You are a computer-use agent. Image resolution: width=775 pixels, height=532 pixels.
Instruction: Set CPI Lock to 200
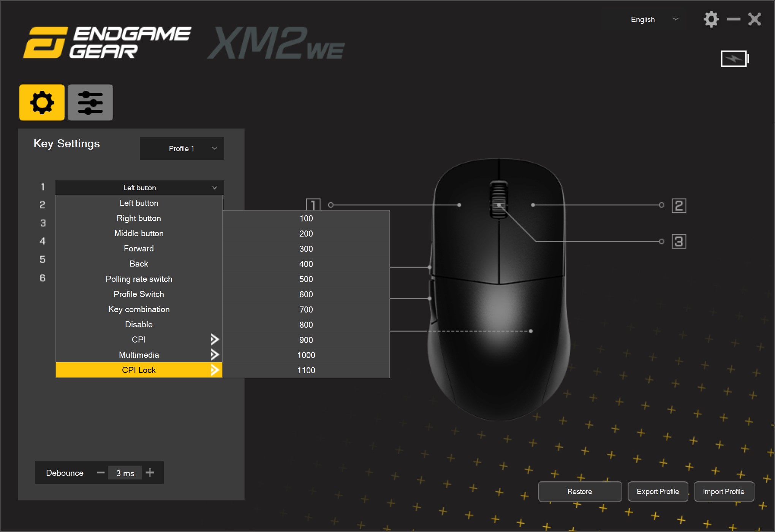306,234
